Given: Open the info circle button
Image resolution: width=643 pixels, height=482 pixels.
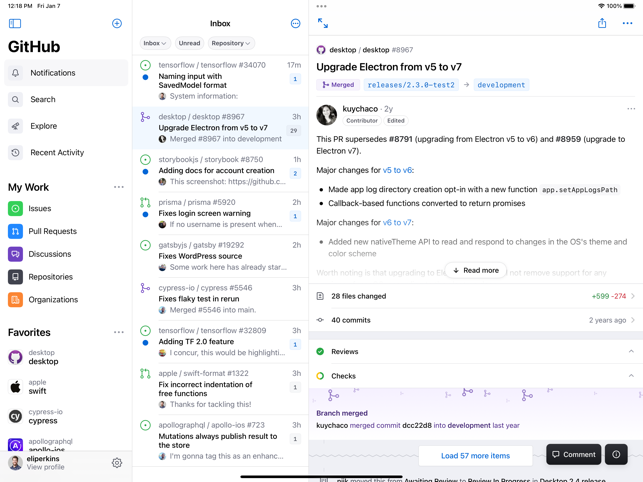Looking at the screenshot, I should tap(616, 455).
